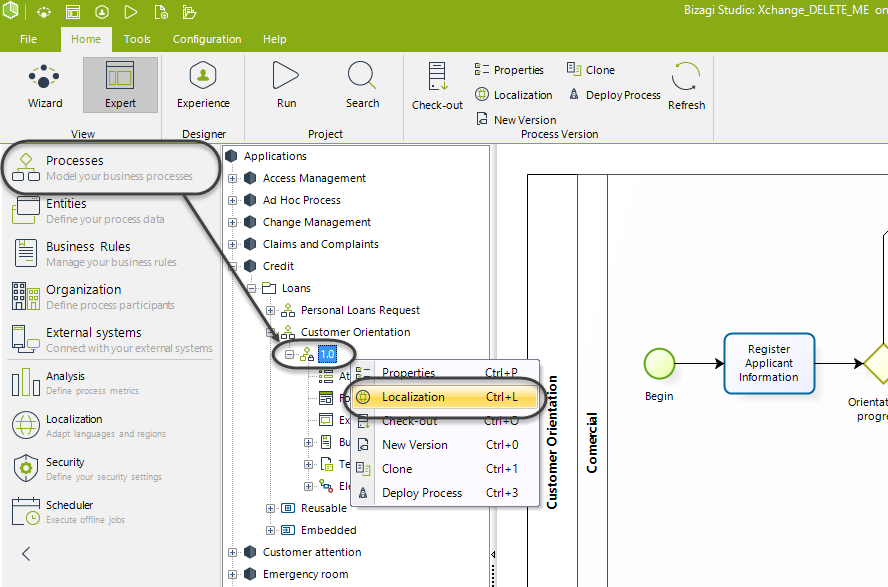The image size is (888, 587).
Task: Open the External systems module
Action: pyautogui.click(x=110, y=340)
